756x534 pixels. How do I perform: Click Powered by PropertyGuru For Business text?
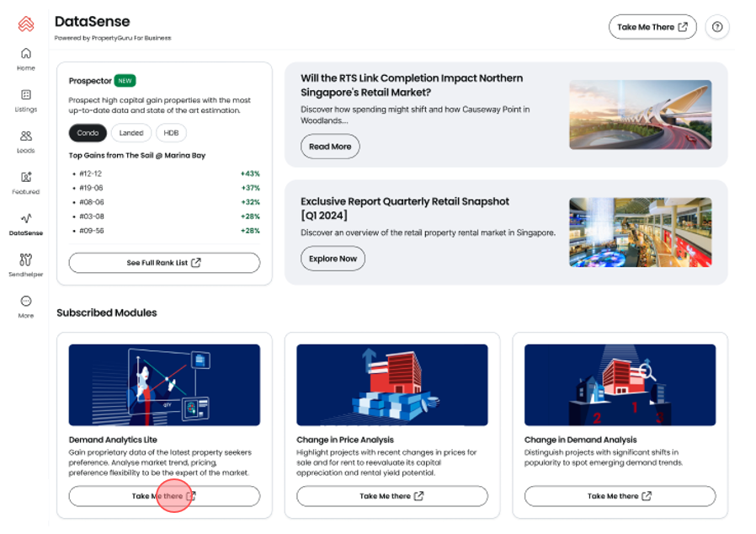pos(113,38)
